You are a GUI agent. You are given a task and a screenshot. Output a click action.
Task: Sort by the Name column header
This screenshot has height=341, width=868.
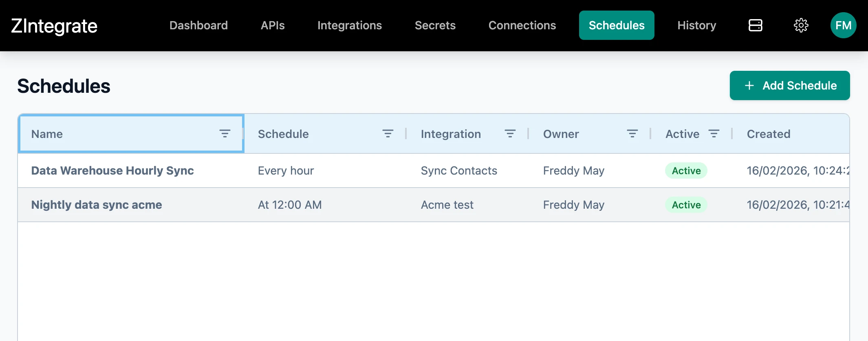coord(47,134)
